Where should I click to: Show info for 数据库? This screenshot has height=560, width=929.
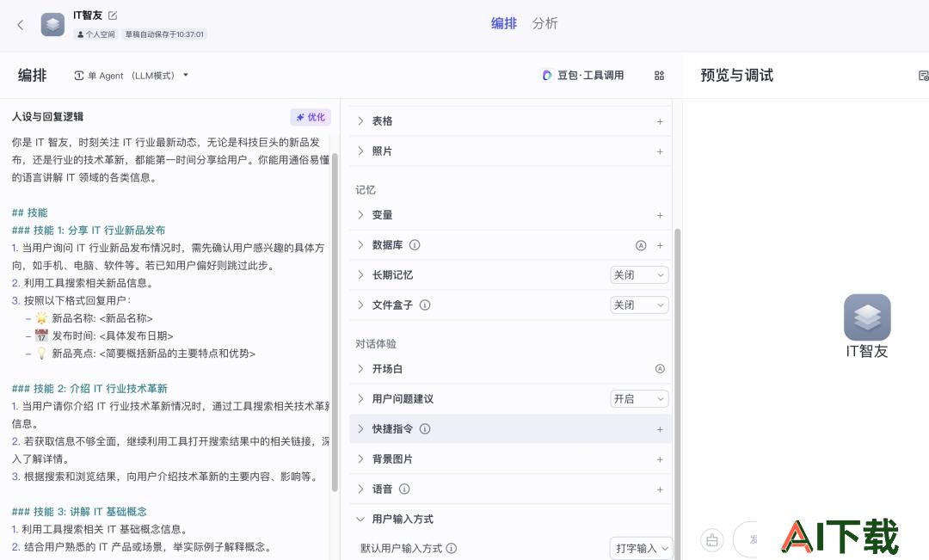tap(415, 245)
